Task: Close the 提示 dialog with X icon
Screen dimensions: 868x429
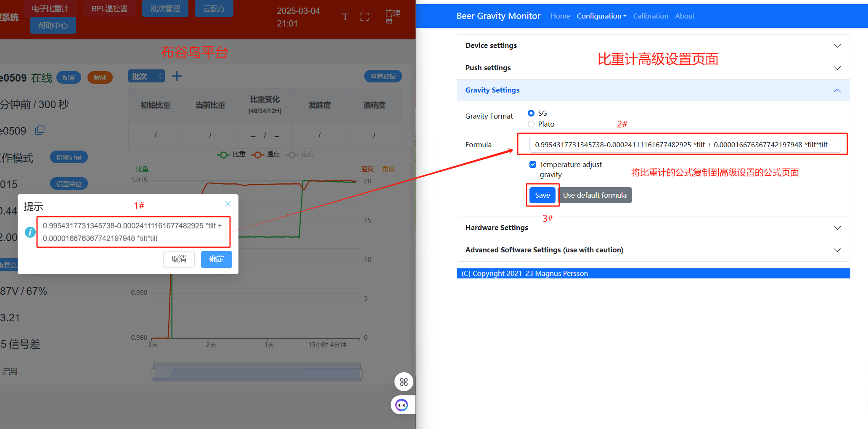Action: (x=228, y=204)
